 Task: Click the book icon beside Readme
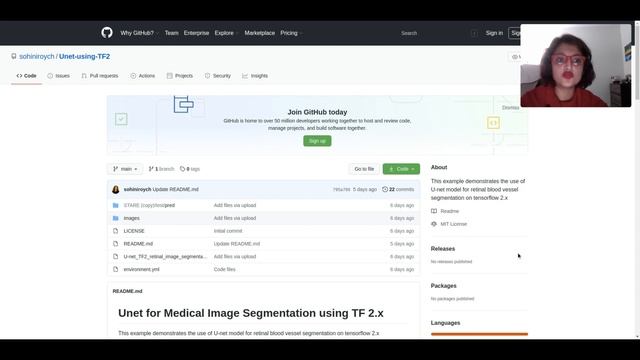pyautogui.click(x=434, y=211)
